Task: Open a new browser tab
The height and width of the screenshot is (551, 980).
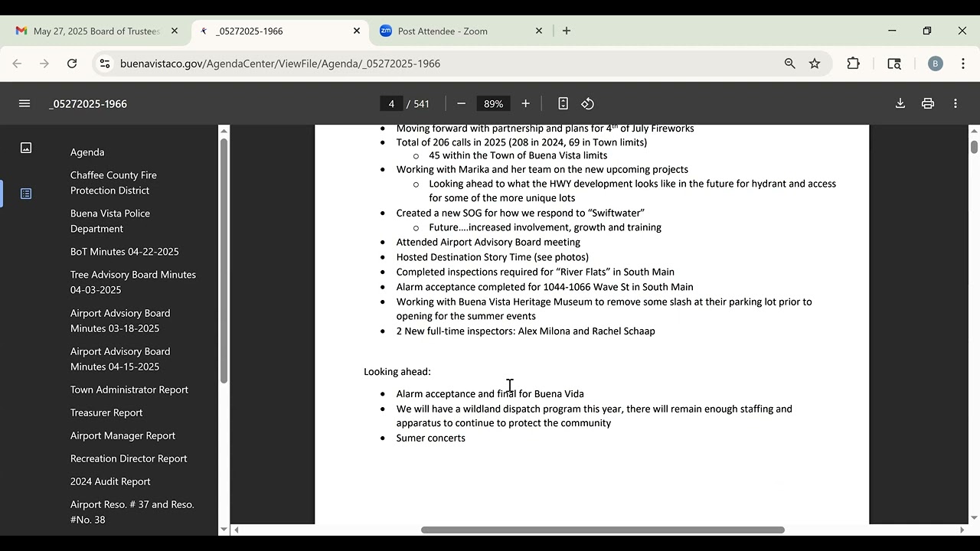Action: point(567,31)
